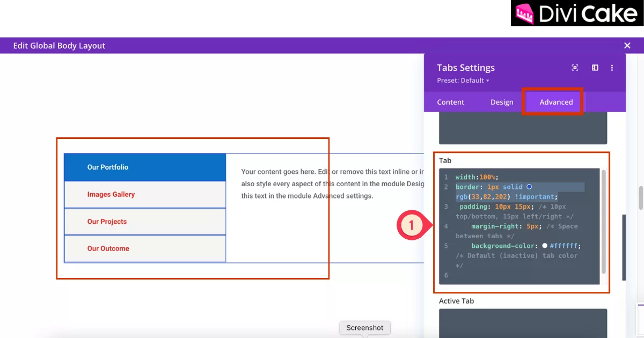644x338 pixels.
Task: Select the Our Outcome tab
Action: click(145, 249)
